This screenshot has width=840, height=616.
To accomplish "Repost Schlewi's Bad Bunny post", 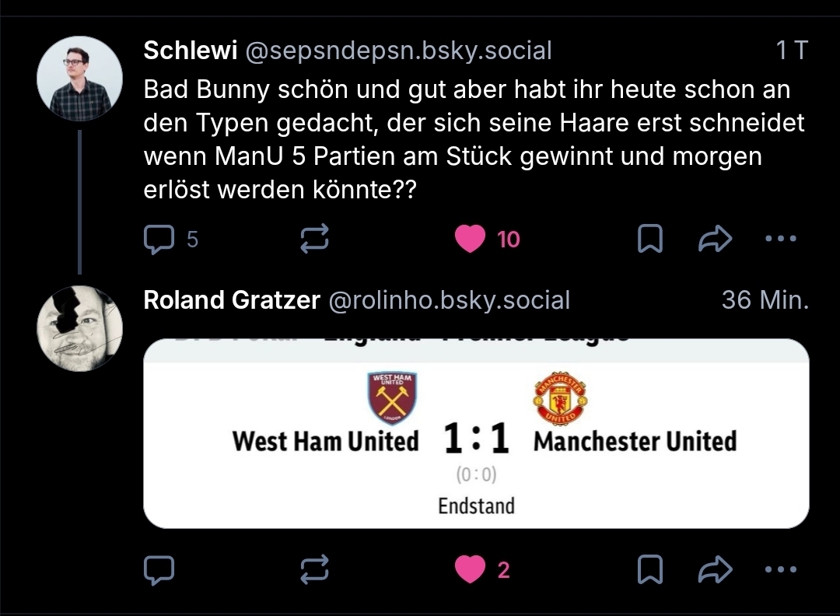I will click(x=315, y=240).
